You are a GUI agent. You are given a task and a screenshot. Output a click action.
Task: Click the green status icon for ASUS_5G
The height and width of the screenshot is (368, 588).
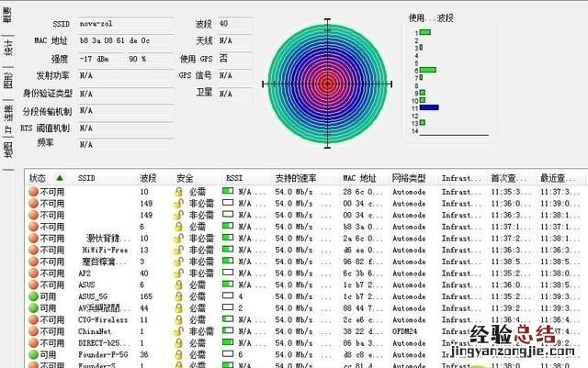34,296
